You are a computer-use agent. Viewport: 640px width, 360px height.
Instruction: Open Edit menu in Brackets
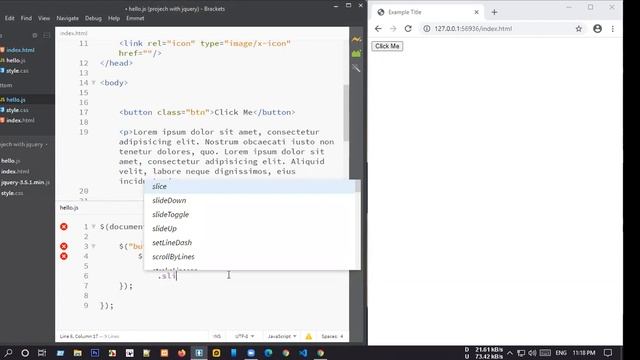(9, 18)
